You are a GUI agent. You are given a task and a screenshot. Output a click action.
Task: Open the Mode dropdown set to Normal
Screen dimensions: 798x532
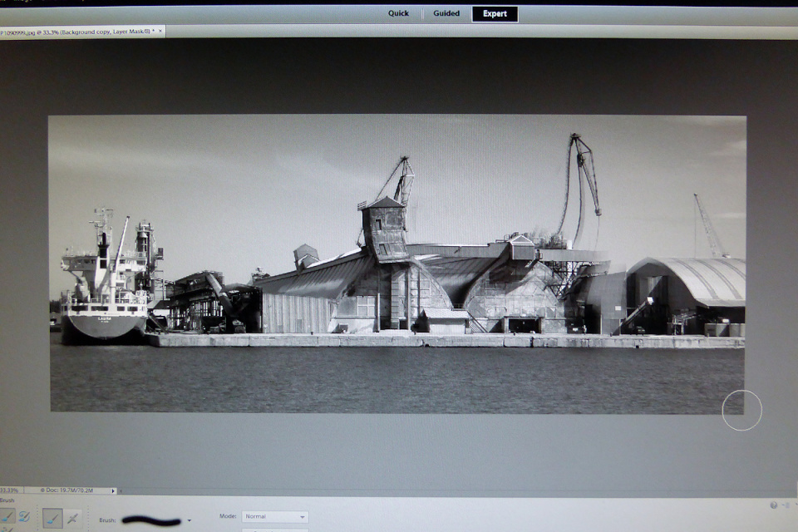[275, 517]
